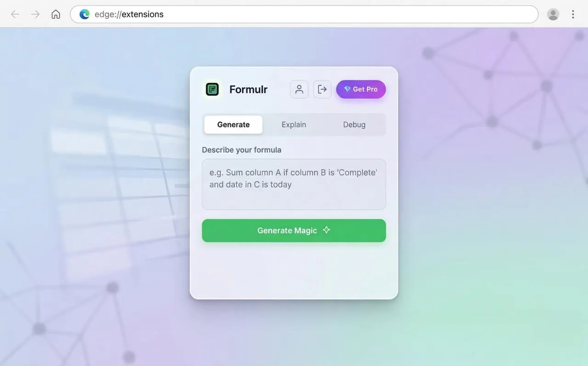The width and height of the screenshot is (588, 366).
Task: Open the Formulr user account icon
Action: coord(299,89)
